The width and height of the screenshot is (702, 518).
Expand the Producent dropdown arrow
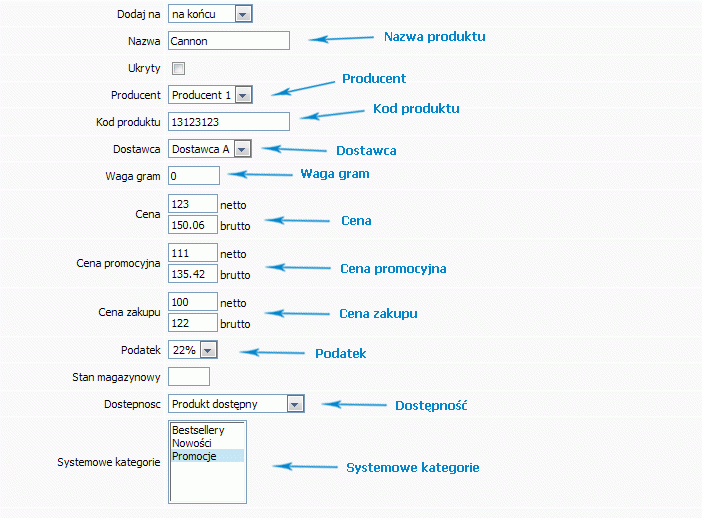click(243, 95)
